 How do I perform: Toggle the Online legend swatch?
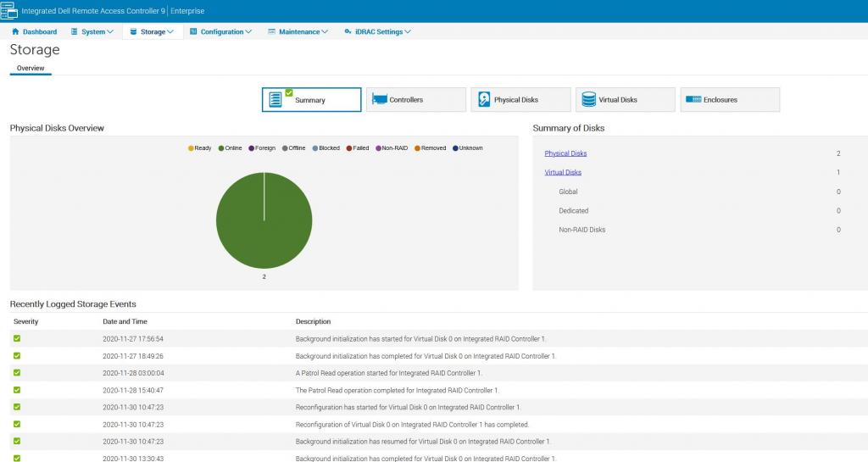click(x=221, y=148)
